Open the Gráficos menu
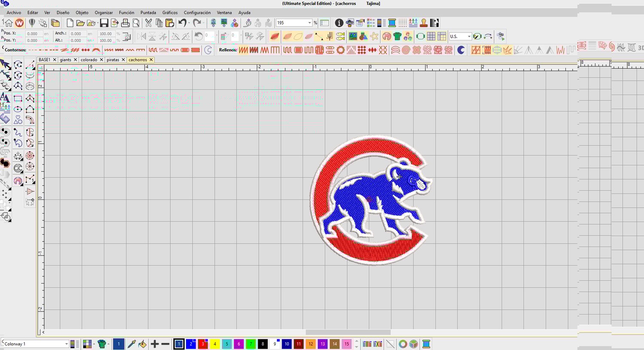The image size is (644, 350). [170, 13]
